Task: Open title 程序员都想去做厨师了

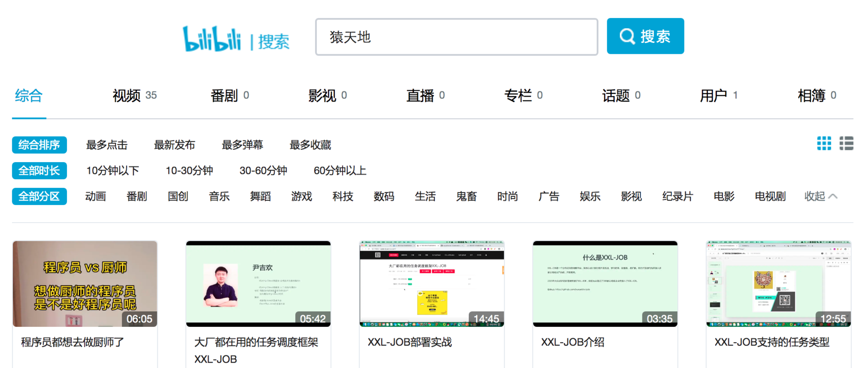Action: click(73, 342)
